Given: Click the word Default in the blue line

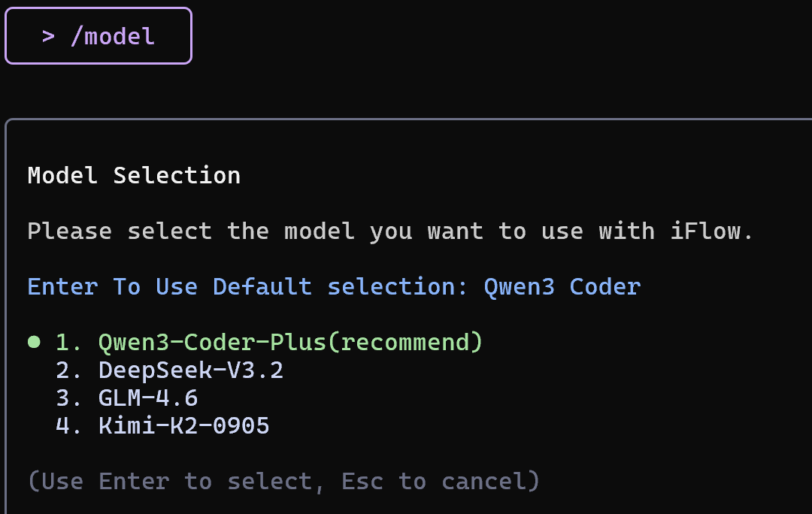Looking at the screenshot, I should (262, 287).
